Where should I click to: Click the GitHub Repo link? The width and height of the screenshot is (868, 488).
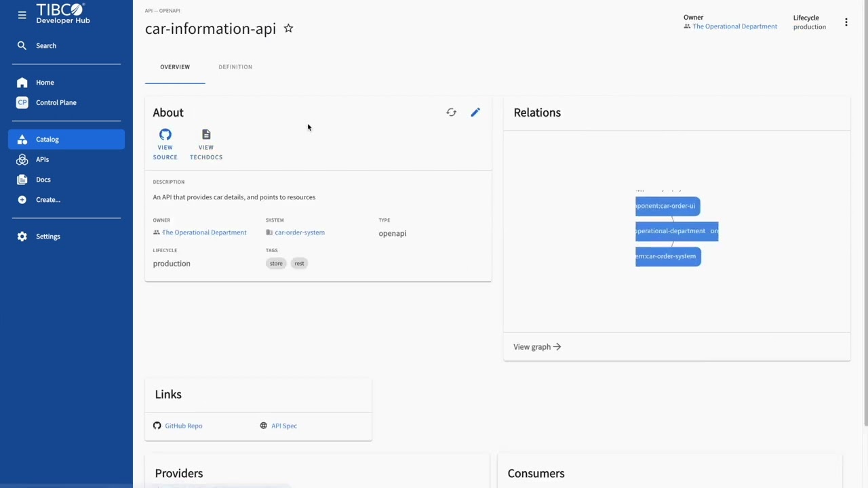tap(184, 426)
